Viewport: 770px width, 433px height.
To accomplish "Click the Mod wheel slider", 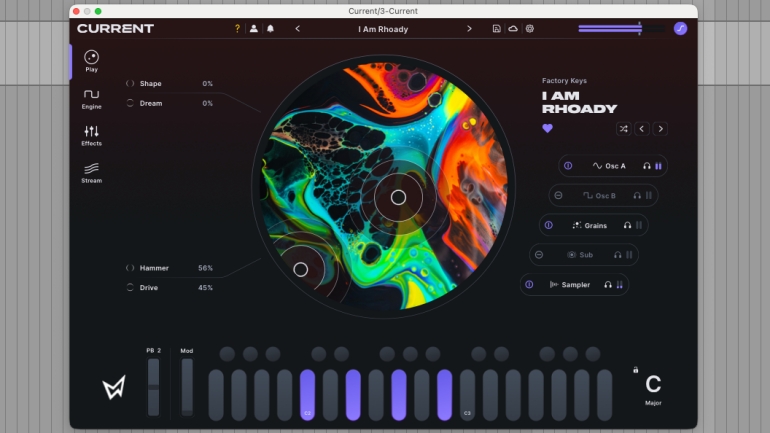I will coord(187,387).
